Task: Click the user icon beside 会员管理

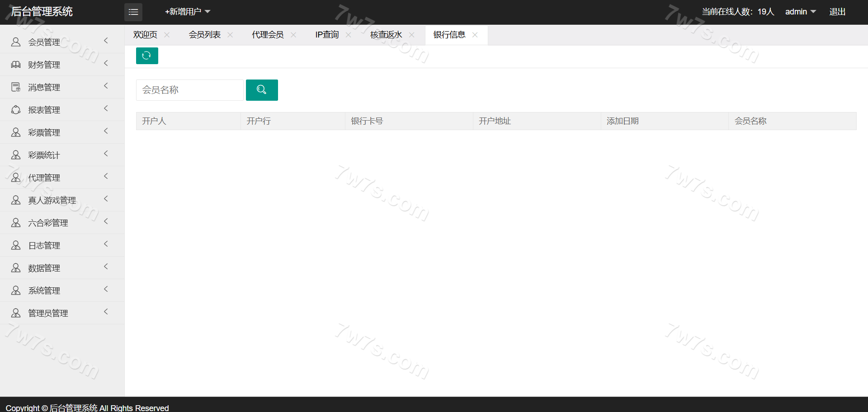Action: (16, 42)
